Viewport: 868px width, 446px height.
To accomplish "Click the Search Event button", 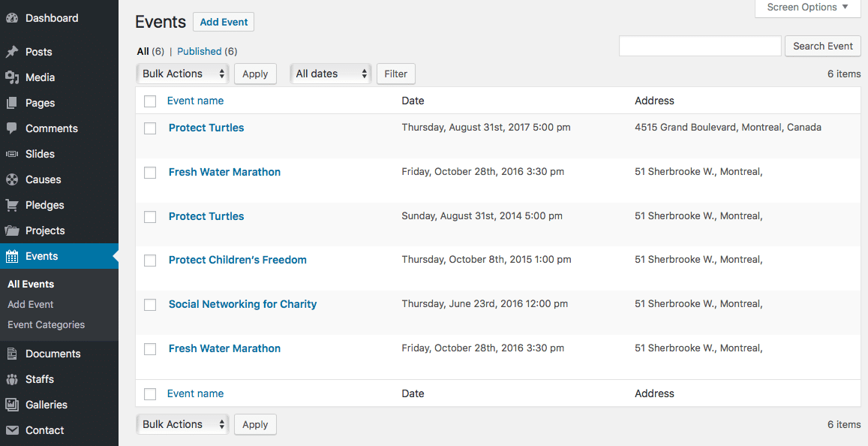I will click(x=822, y=47).
